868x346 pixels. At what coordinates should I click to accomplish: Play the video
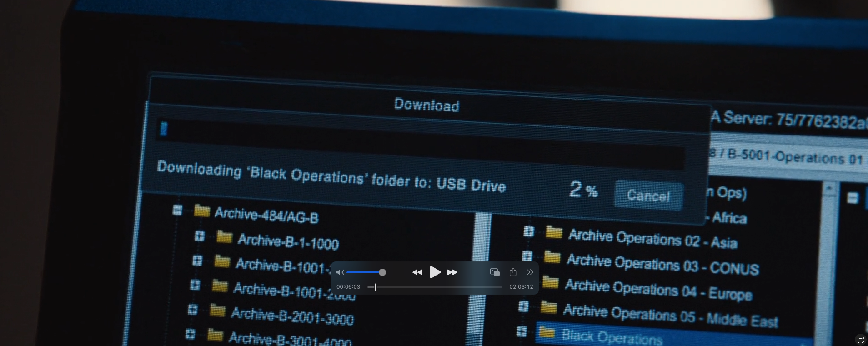[435, 272]
